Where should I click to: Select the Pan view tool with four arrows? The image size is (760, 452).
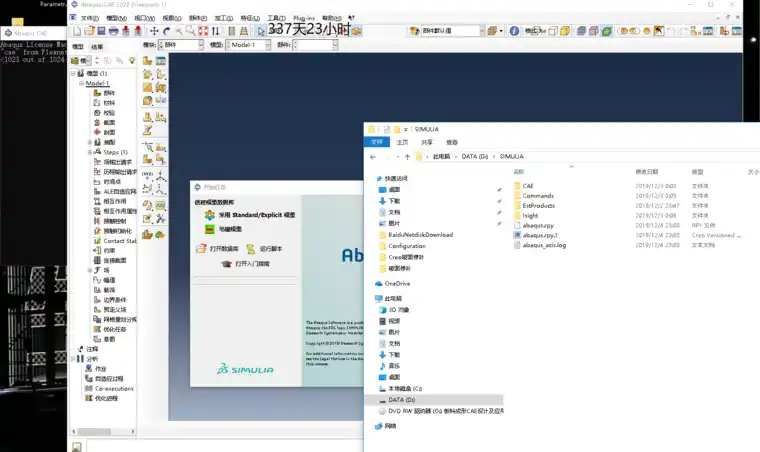tap(154, 31)
